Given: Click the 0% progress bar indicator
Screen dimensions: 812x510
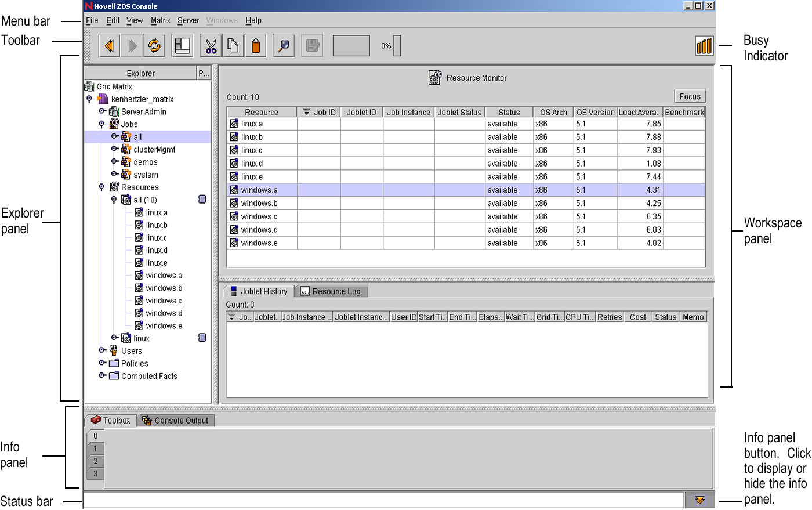Looking at the screenshot, I should [x=397, y=46].
